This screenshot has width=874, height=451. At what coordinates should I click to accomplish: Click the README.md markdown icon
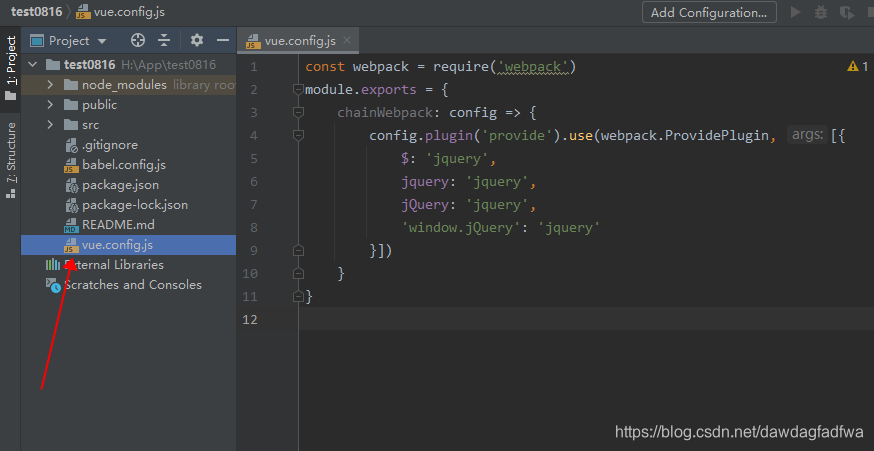click(x=71, y=226)
